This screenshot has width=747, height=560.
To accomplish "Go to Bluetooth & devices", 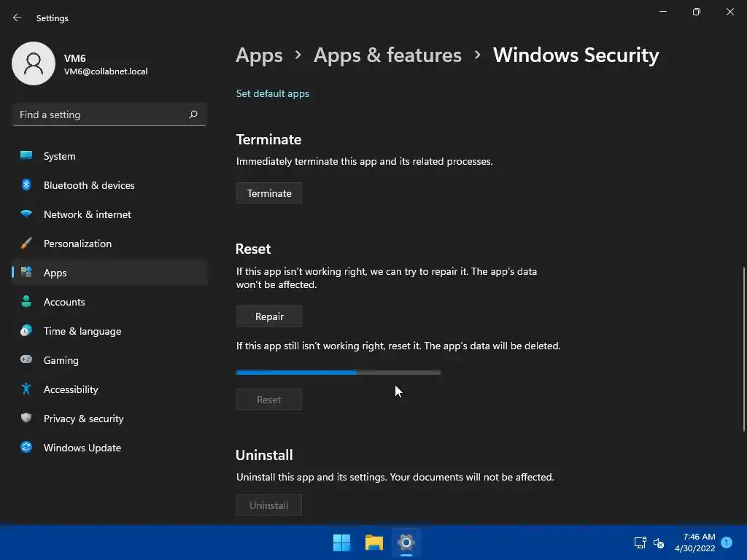I will coord(110,185).
